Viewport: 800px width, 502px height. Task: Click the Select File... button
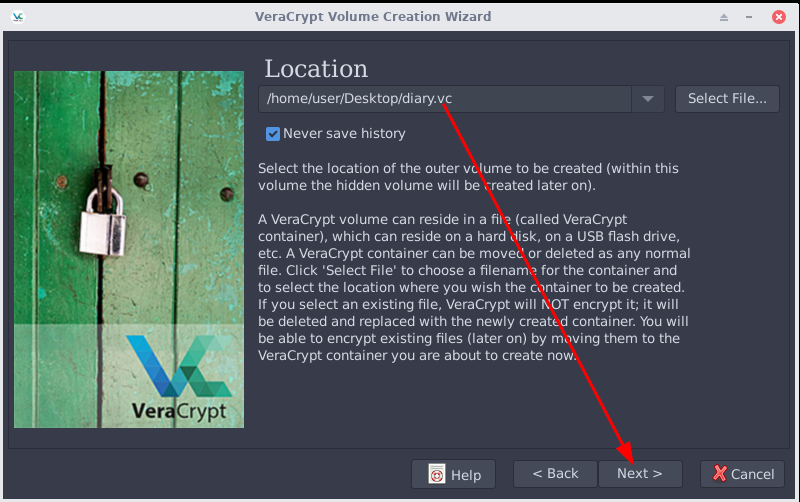(727, 99)
